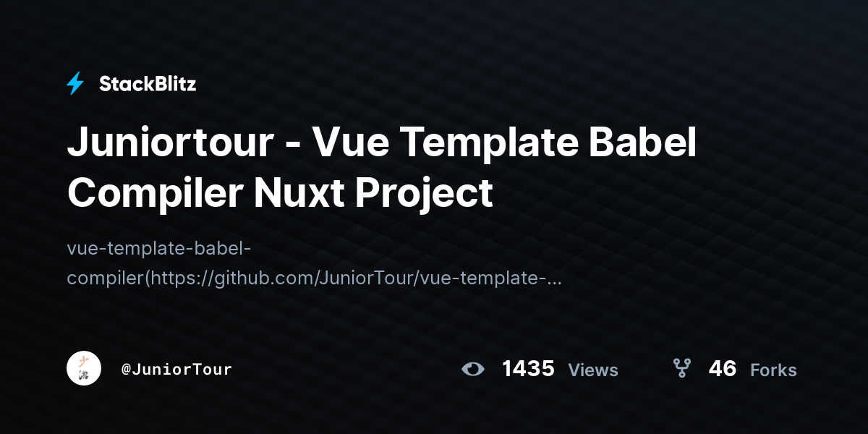Click the Views label
This screenshot has width=868, height=434.
pyautogui.click(x=593, y=370)
